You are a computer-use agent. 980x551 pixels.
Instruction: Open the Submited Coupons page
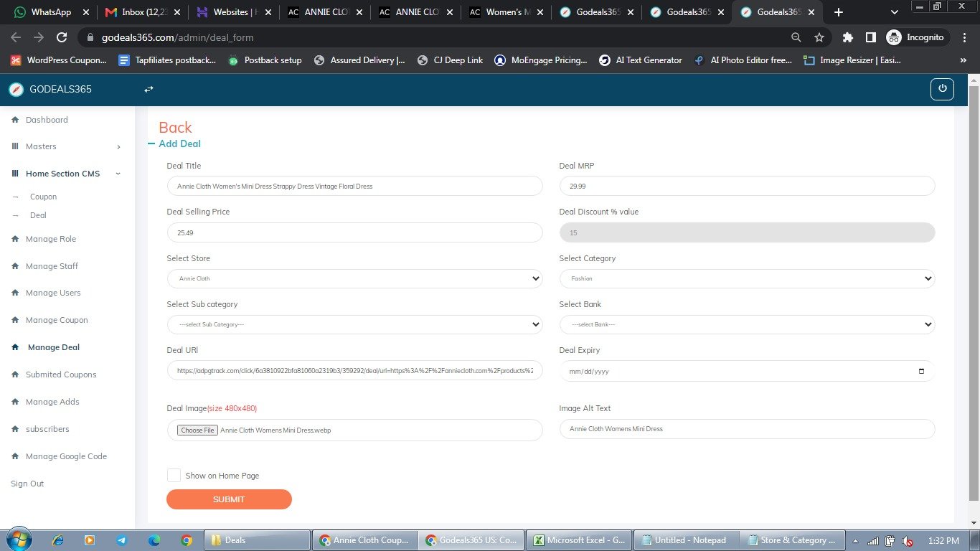[x=61, y=375]
